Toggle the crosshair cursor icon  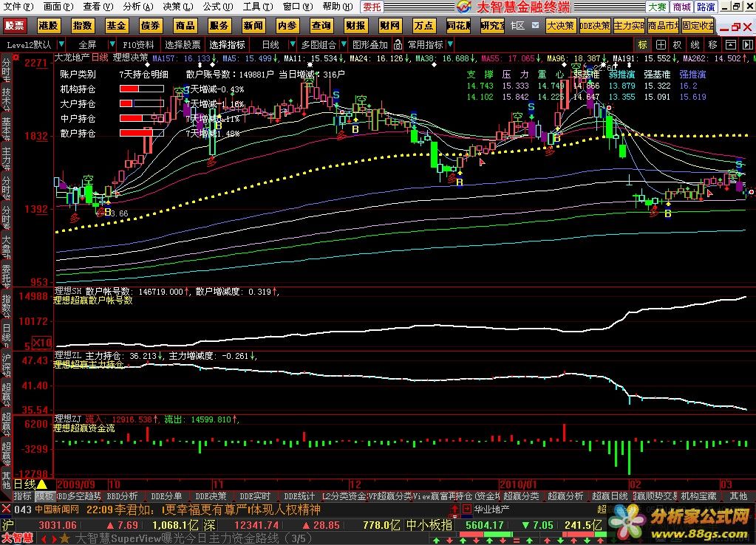(x=661, y=45)
